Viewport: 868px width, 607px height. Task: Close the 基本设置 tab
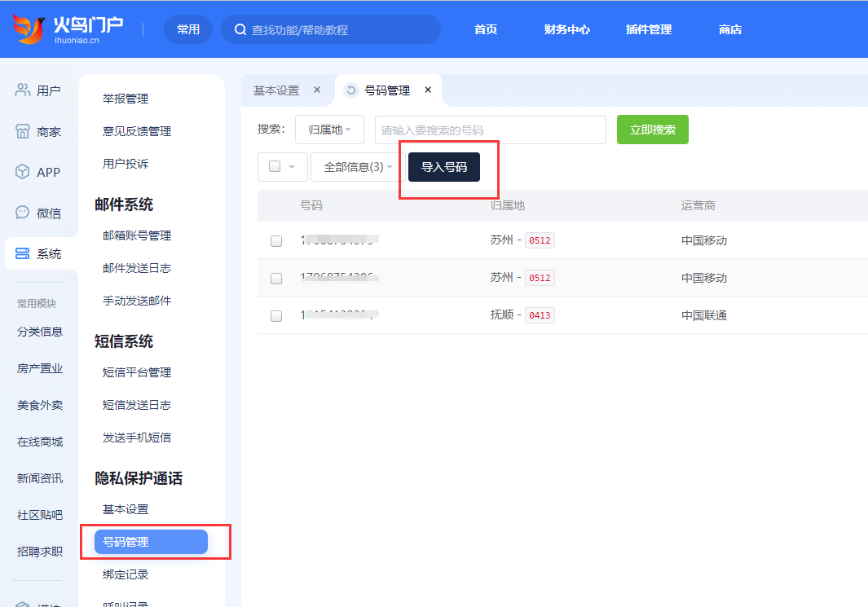coord(317,90)
